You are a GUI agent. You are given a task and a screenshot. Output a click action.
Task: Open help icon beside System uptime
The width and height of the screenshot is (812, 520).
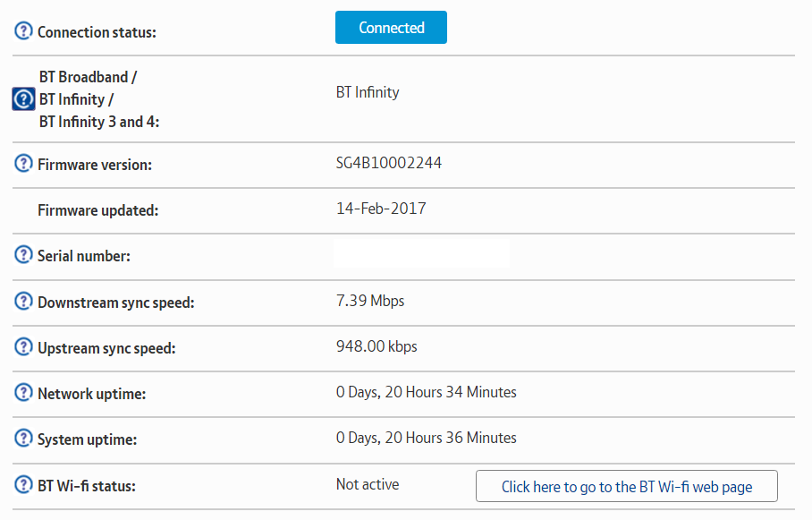(x=23, y=438)
